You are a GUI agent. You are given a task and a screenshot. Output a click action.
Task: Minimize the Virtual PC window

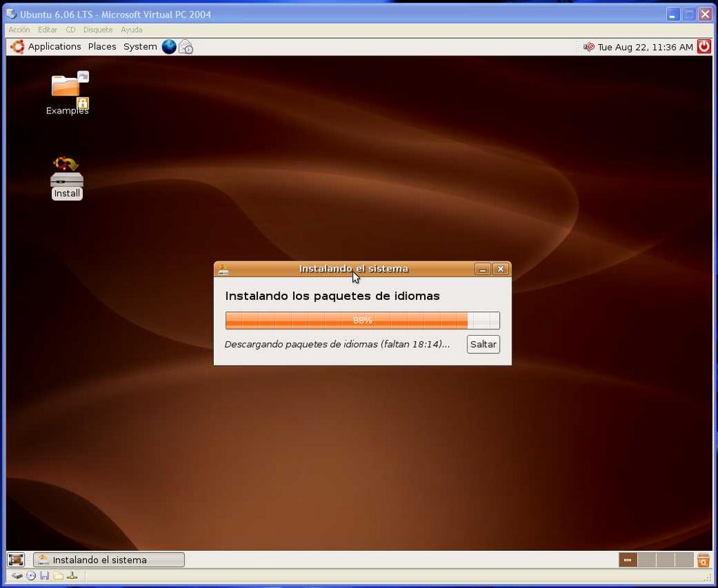coord(672,15)
